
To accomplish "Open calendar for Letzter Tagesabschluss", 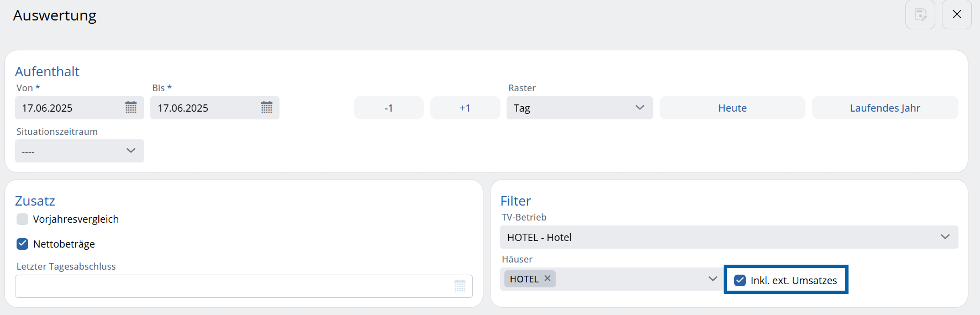I will [x=460, y=286].
